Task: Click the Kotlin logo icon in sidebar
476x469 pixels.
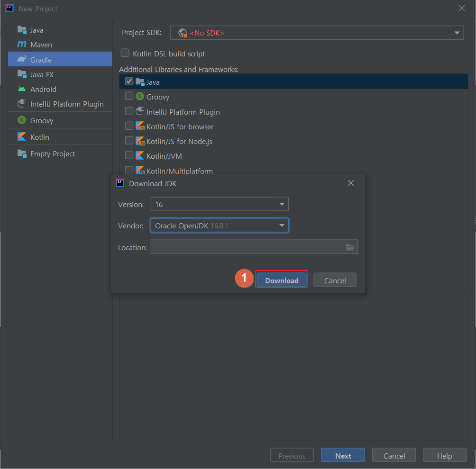Action: point(22,137)
